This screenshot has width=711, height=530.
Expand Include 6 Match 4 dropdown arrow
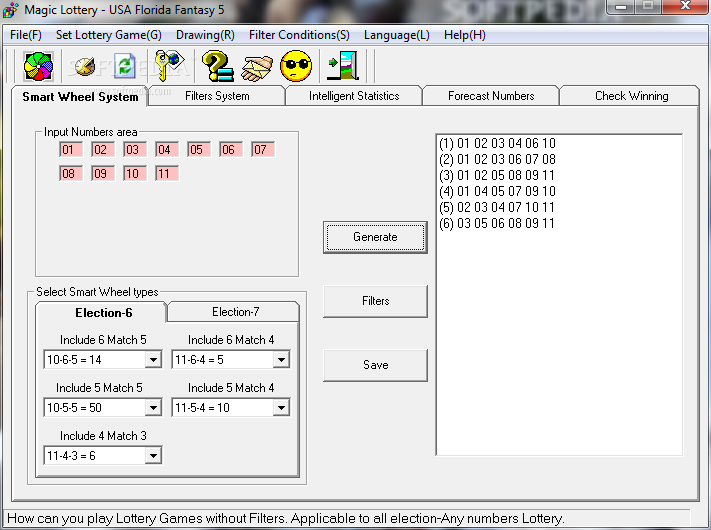pos(281,360)
